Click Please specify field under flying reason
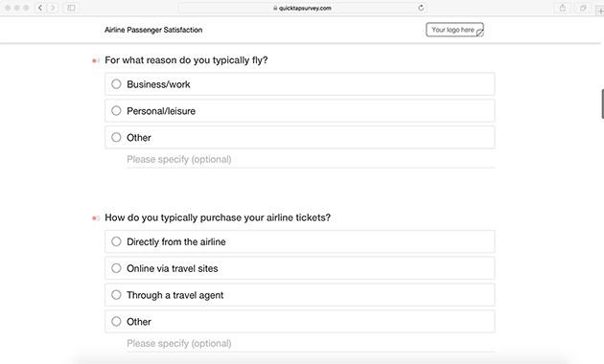Screen dimensions: 604x364 pyautogui.click(x=311, y=160)
